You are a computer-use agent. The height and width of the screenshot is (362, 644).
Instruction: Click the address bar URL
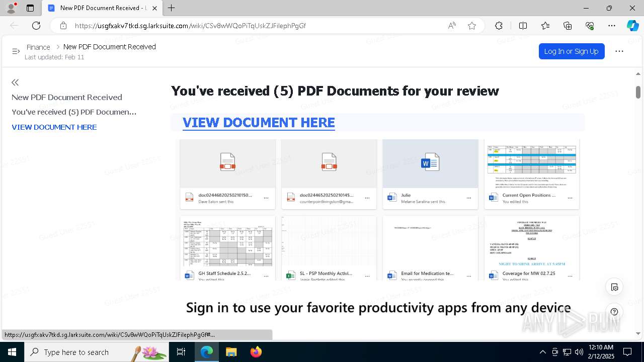(190, 26)
